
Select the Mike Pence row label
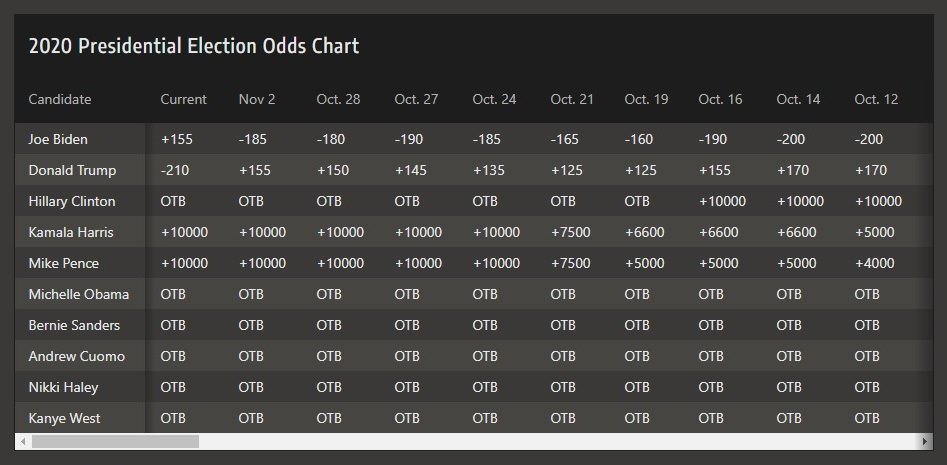point(64,263)
